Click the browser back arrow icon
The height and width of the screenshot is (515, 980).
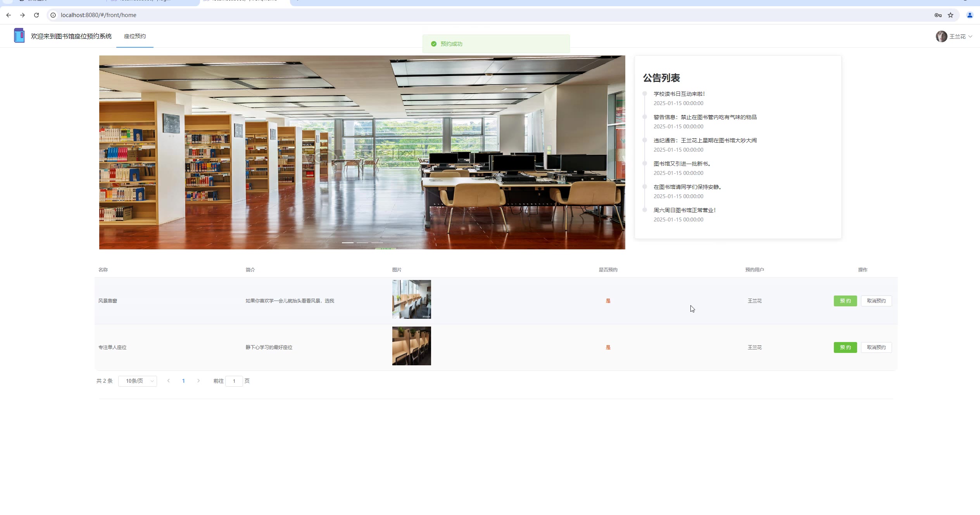click(9, 15)
